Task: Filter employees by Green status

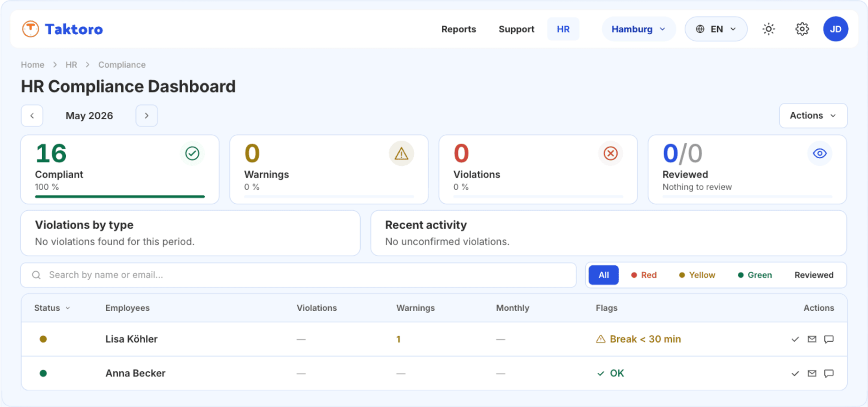Action: pos(755,275)
